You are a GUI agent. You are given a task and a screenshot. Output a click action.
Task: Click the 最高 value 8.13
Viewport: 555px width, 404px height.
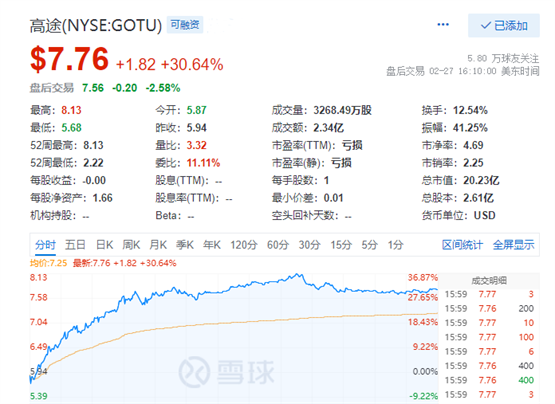pos(71,110)
